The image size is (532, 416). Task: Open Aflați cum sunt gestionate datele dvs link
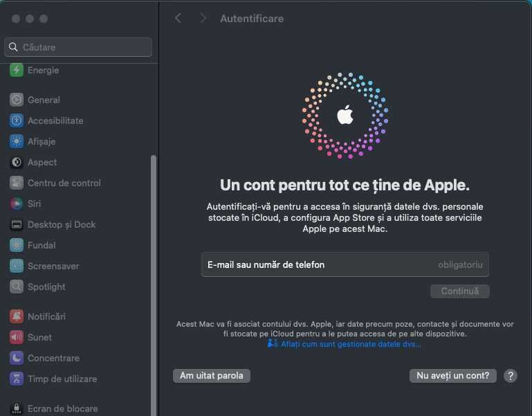(351, 344)
